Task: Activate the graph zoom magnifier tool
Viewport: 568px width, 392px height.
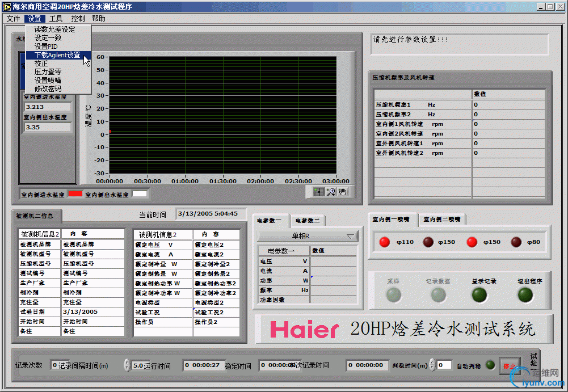Action: tap(331, 192)
